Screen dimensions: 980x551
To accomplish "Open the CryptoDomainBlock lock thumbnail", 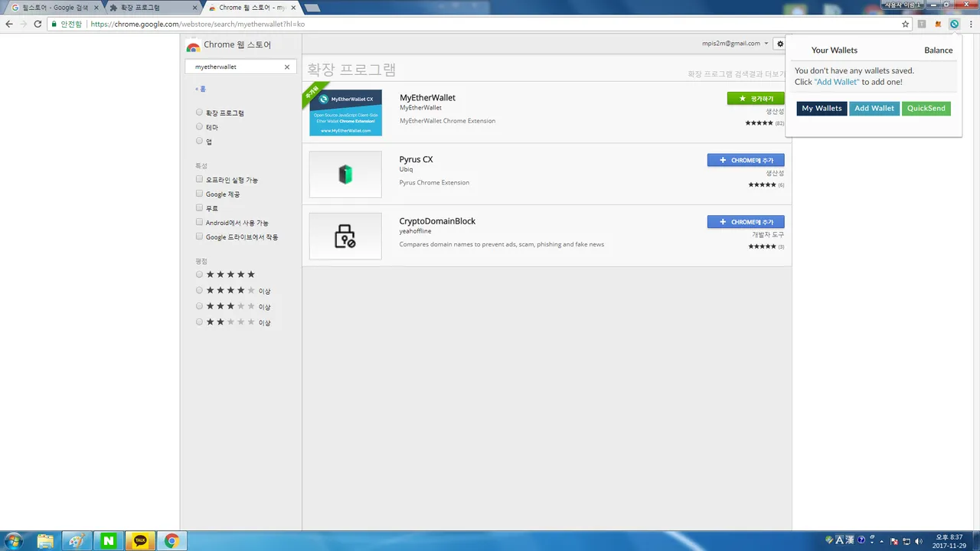I will pos(345,236).
